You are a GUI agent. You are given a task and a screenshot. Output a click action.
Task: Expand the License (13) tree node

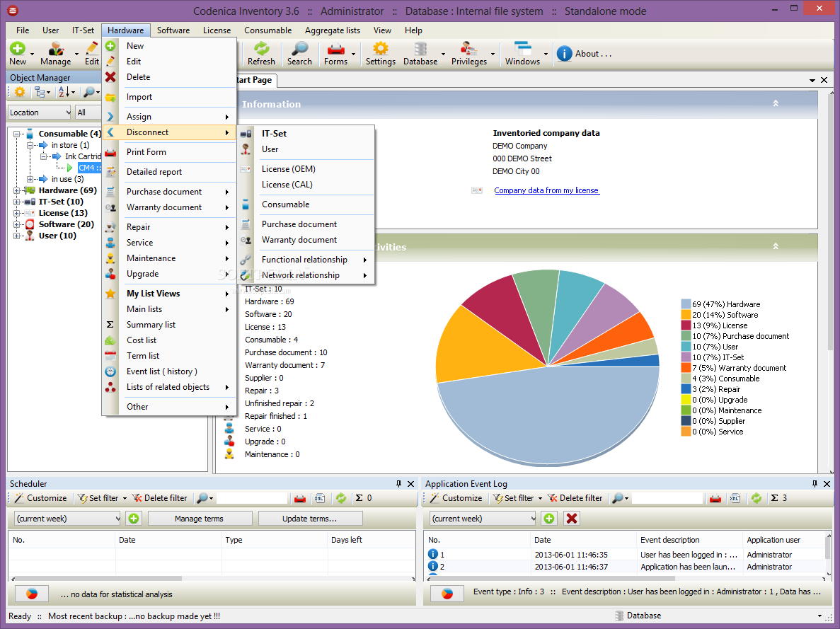pos(16,213)
